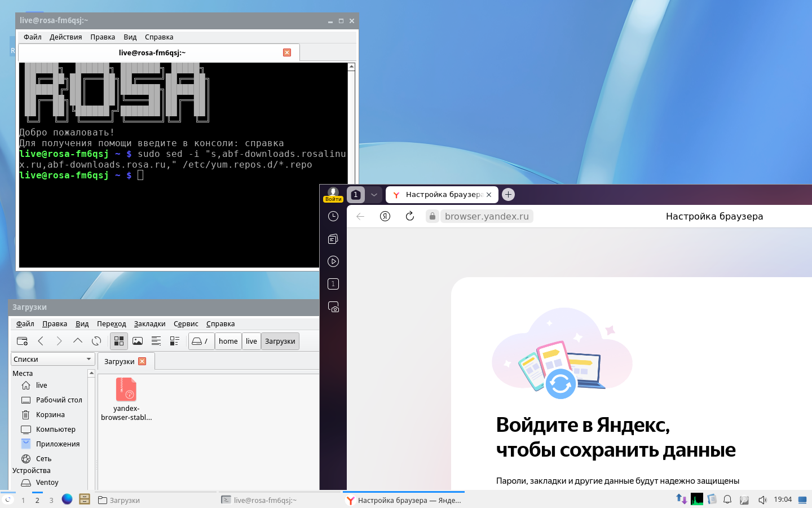Close the terminal tab live@rosa-fm6qsj

pos(287,52)
